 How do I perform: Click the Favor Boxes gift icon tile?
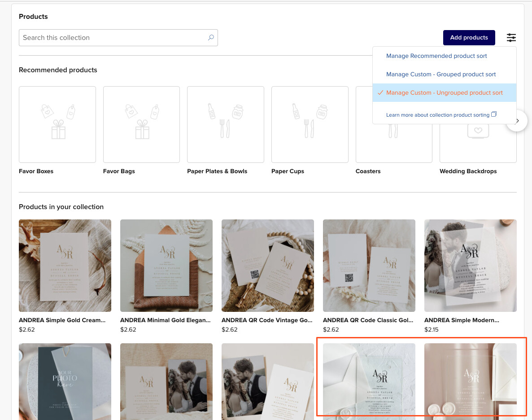coord(57,124)
